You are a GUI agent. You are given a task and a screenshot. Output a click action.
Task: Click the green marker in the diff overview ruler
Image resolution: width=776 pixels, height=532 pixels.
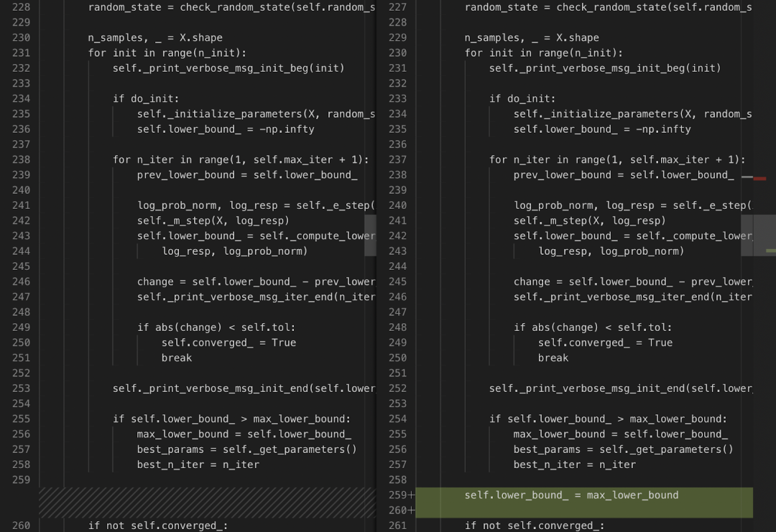click(770, 251)
